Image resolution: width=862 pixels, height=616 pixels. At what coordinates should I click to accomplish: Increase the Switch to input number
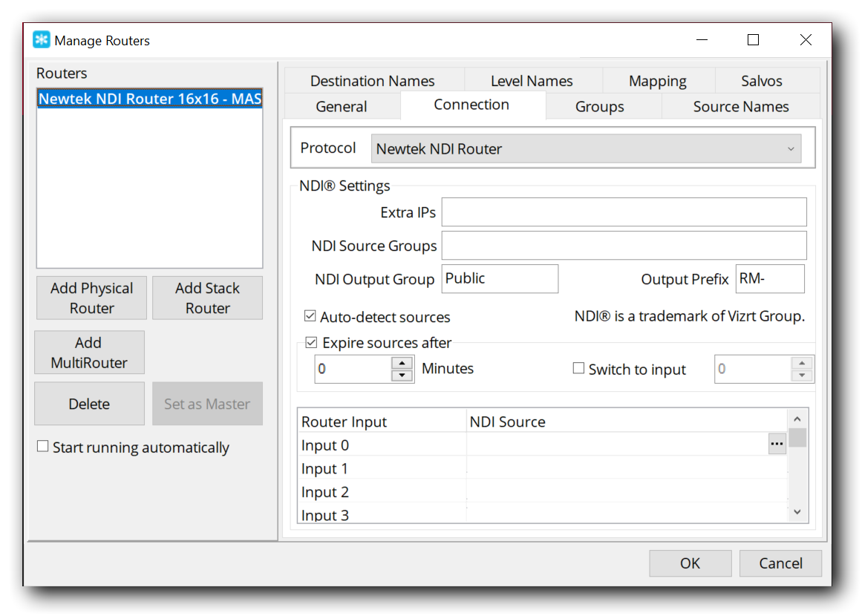pyautogui.click(x=802, y=363)
